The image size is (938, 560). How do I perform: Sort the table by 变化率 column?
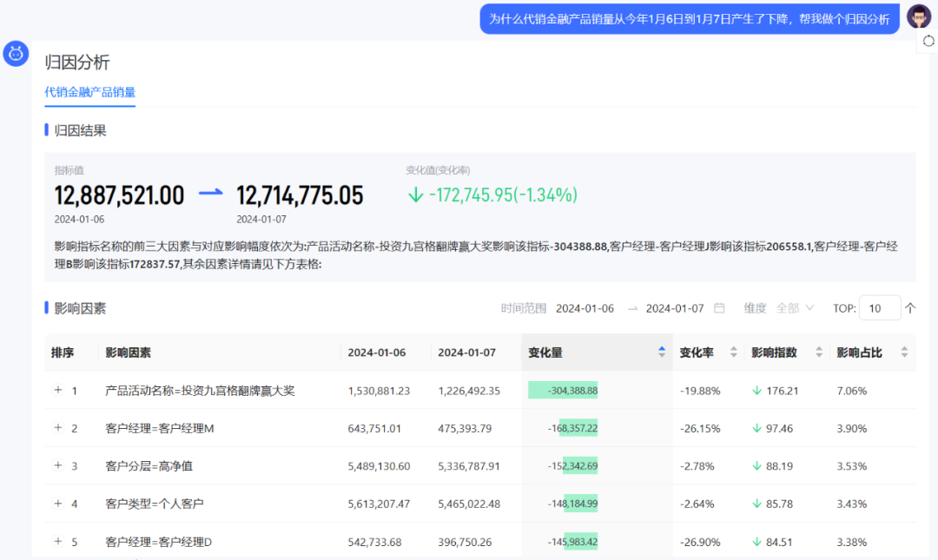pyautogui.click(x=731, y=352)
